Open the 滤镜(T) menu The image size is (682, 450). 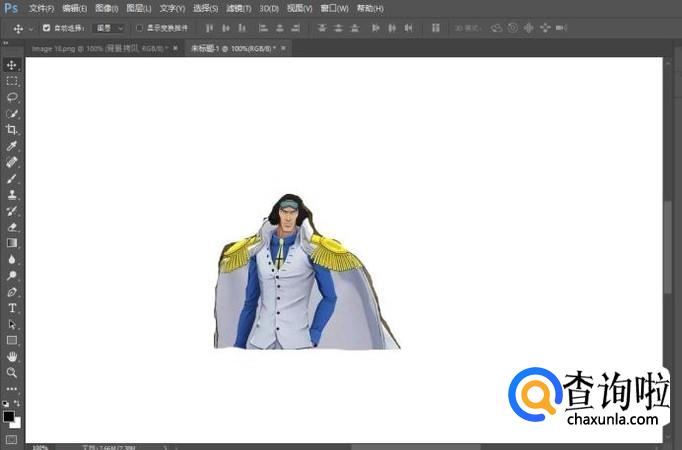coord(239,8)
